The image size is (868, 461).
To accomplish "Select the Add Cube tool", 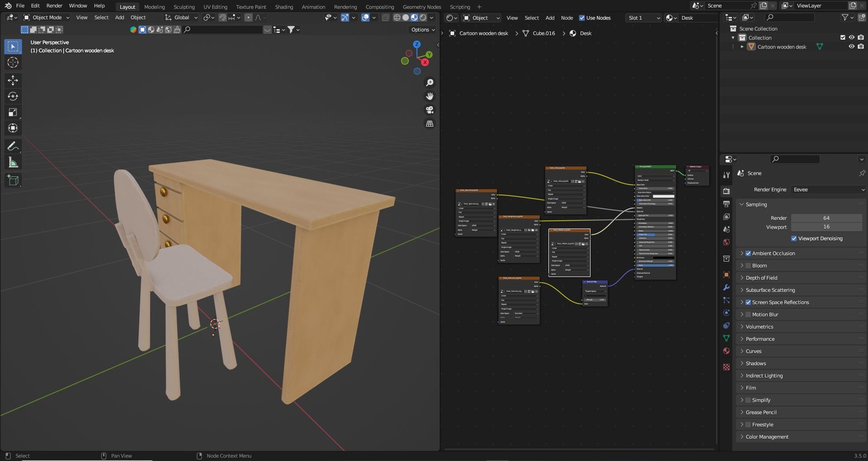I will click(13, 180).
